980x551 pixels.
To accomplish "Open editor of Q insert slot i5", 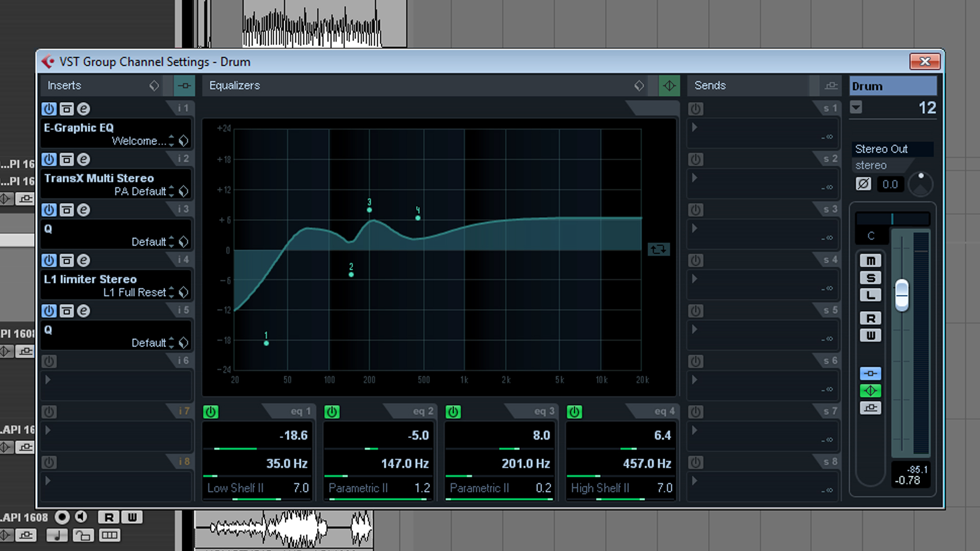I will coord(83,311).
